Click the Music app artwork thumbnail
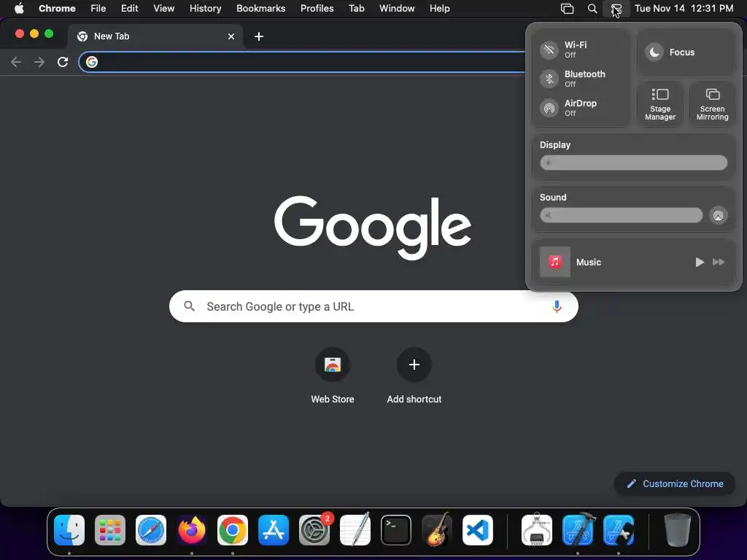The height and width of the screenshot is (560, 747). (x=554, y=262)
